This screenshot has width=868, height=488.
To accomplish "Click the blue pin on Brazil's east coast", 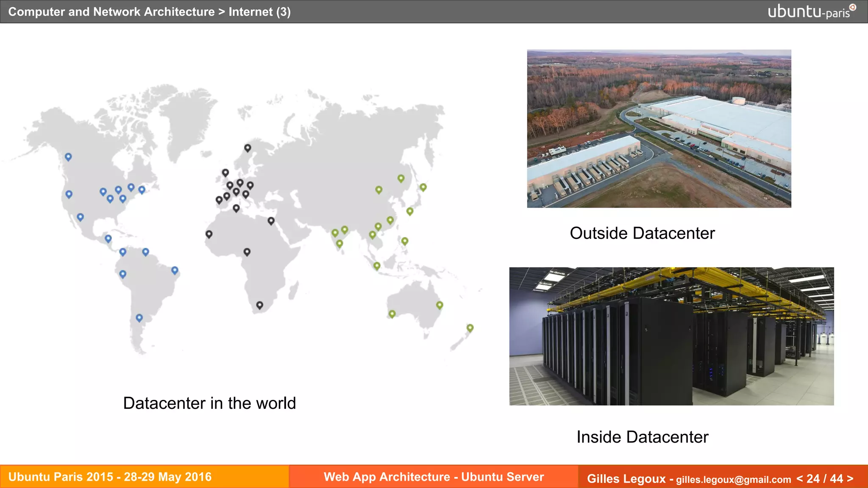I will pos(175,270).
